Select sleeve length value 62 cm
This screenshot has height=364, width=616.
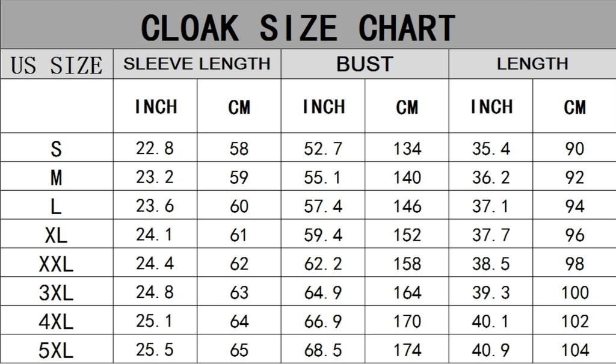click(239, 264)
